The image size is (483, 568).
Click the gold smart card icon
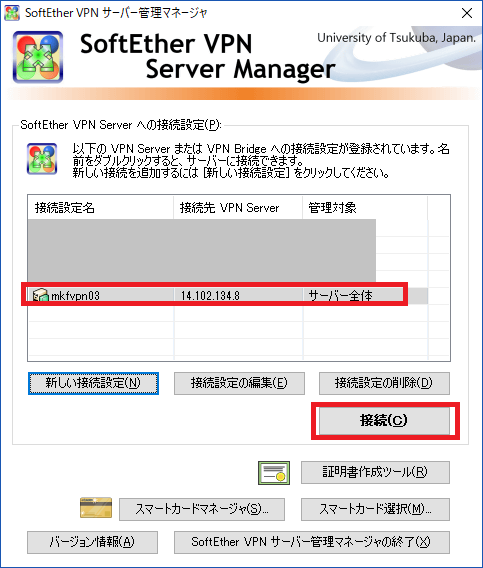pos(96,508)
